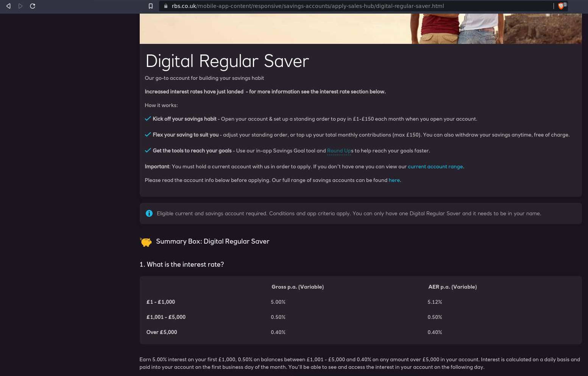The image size is (588, 376).
Task: Click the 0.40% gross rate cell
Action: 278,332
